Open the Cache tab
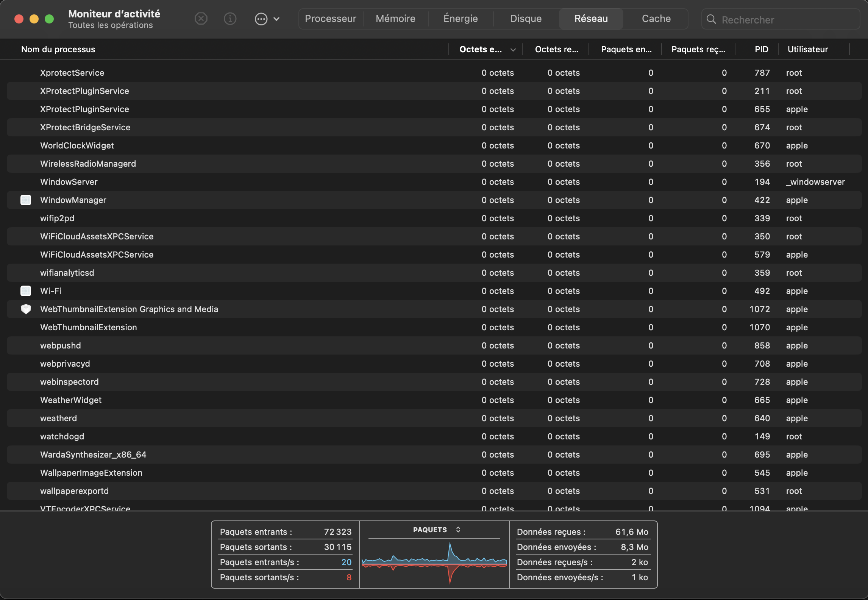This screenshot has height=600, width=868. [656, 19]
